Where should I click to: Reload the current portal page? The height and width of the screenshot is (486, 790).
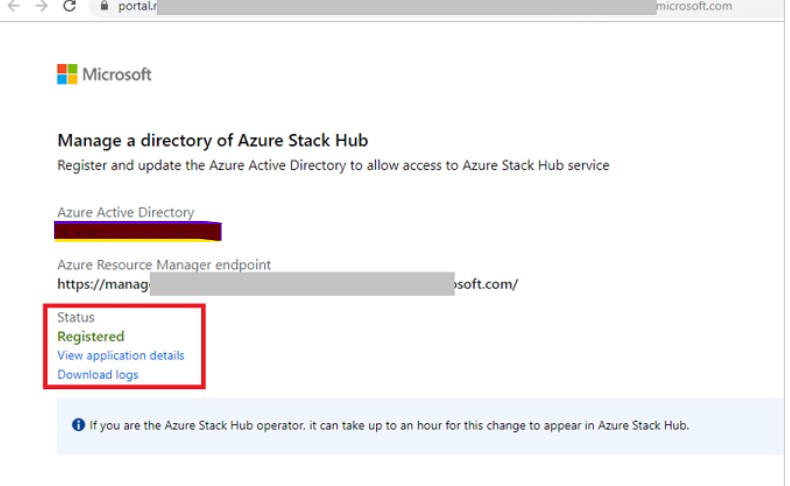pos(69,6)
